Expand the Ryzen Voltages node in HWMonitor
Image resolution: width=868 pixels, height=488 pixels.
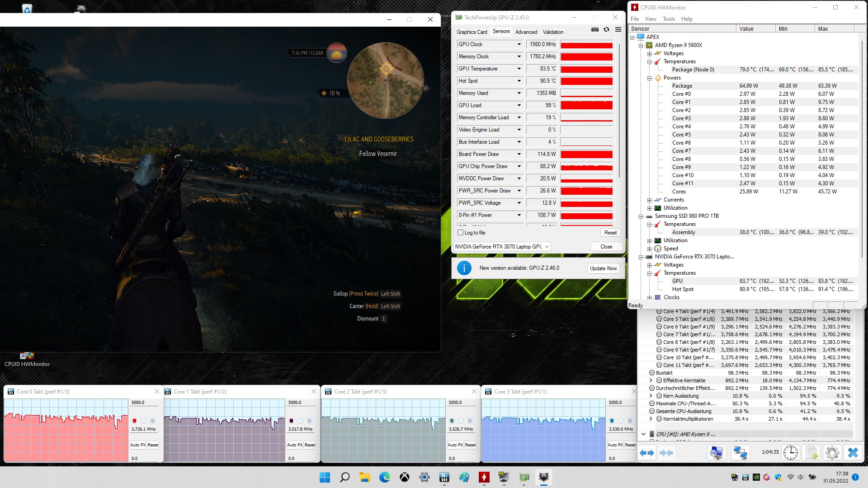pyautogui.click(x=649, y=53)
